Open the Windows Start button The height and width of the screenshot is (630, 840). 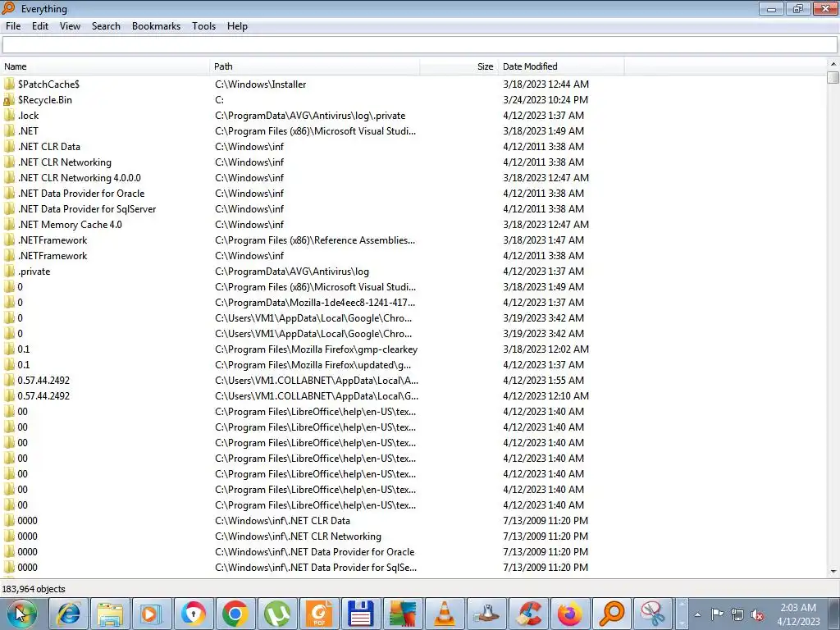21,614
